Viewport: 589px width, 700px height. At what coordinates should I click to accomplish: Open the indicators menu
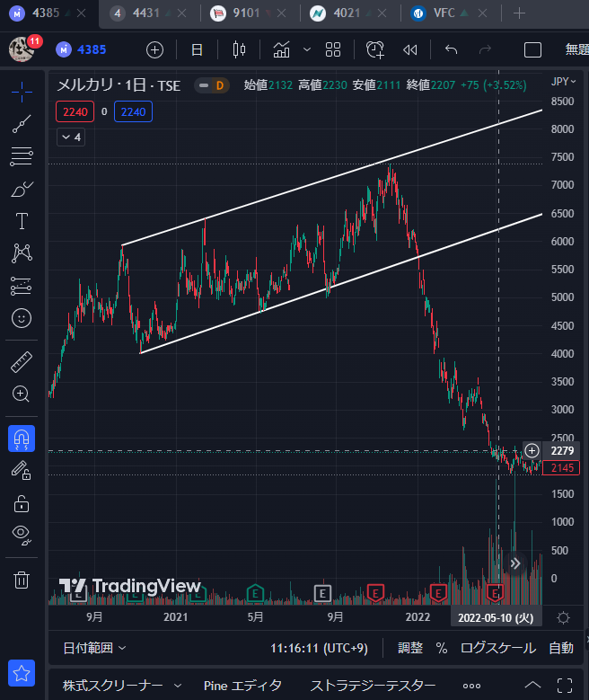[x=281, y=49]
